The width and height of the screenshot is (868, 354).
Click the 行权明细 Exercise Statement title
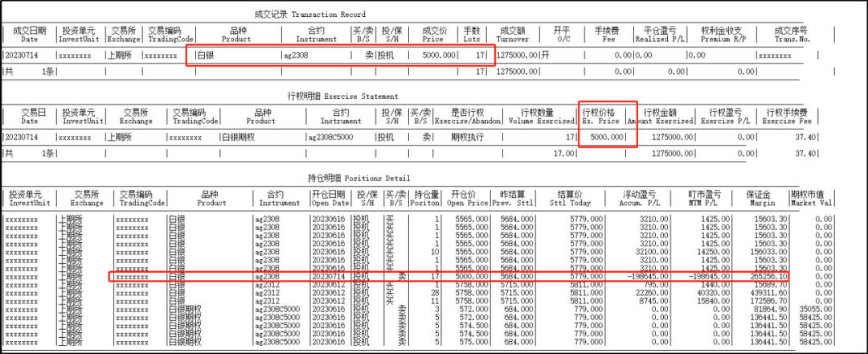point(338,95)
